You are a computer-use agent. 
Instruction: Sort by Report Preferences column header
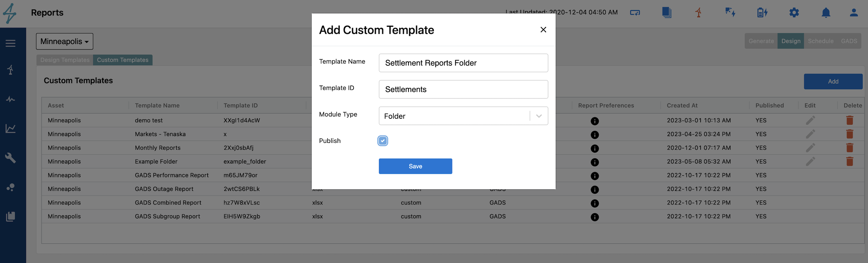coord(606,105)
